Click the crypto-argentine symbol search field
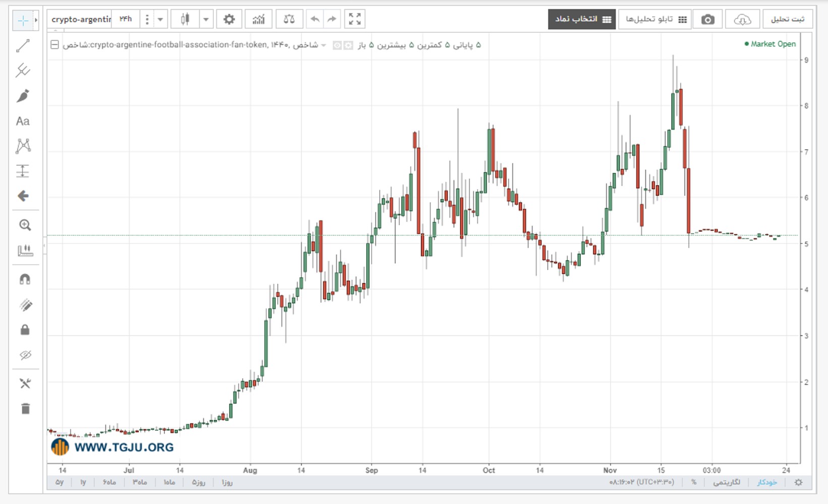 tap(81, 19)
